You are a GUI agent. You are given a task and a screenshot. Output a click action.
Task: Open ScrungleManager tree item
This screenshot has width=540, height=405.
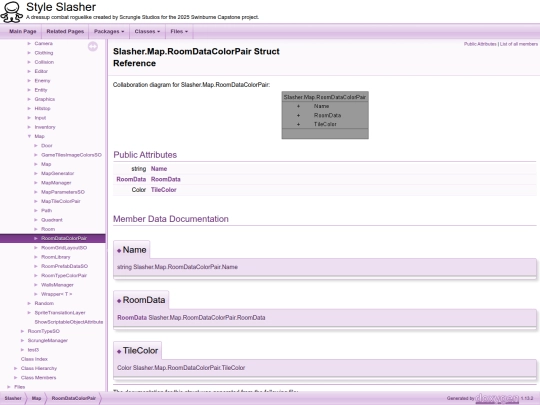coord(48,341)
